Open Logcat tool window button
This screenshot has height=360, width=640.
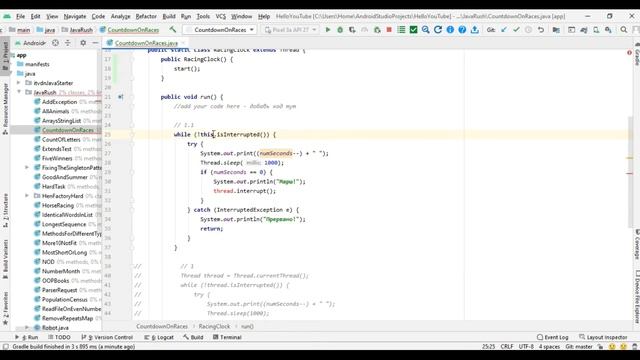[159, 337]
